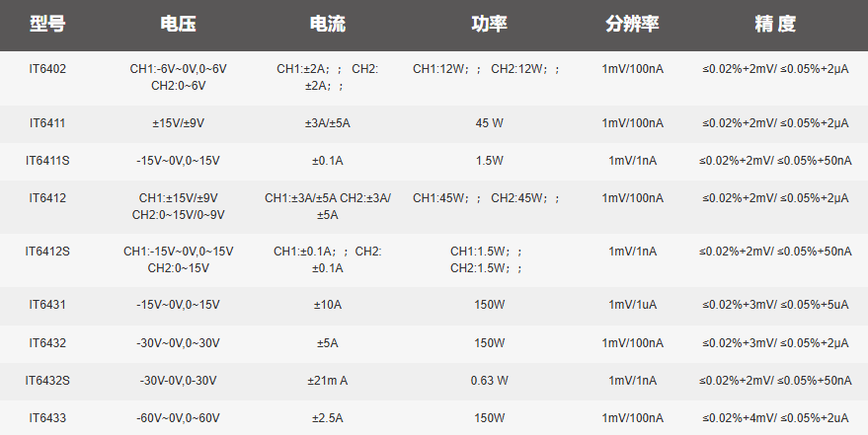868x435 pixels.
Task: Click the ±21m A current cell
Action: (x=328, y=381)
